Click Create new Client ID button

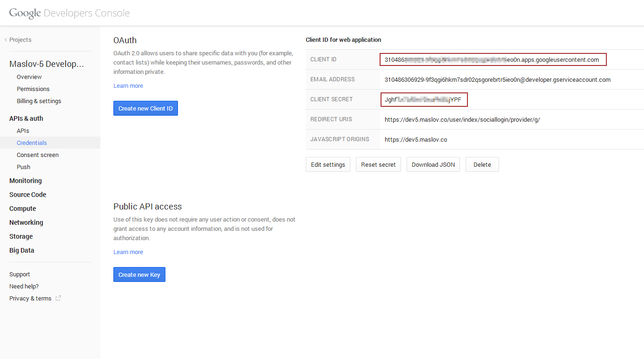point(145,108)
